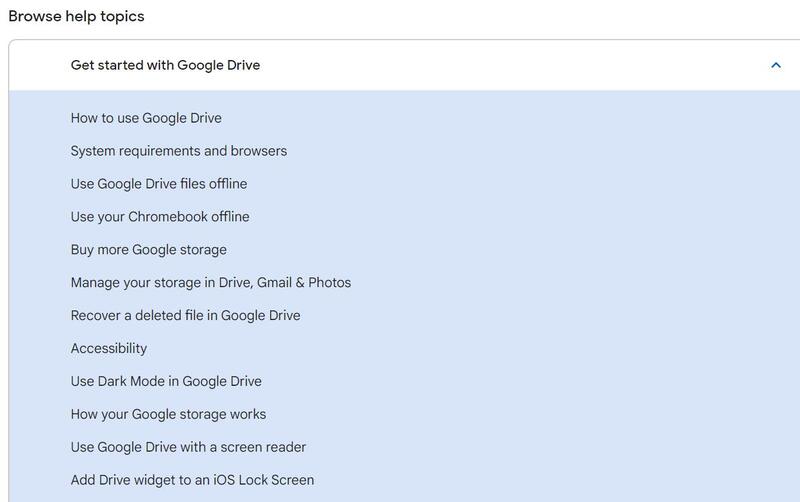Open 'Use Google Drive files offline'
Image resolution: width=800 pixels, height=502 pixels.
coord(159,184)
